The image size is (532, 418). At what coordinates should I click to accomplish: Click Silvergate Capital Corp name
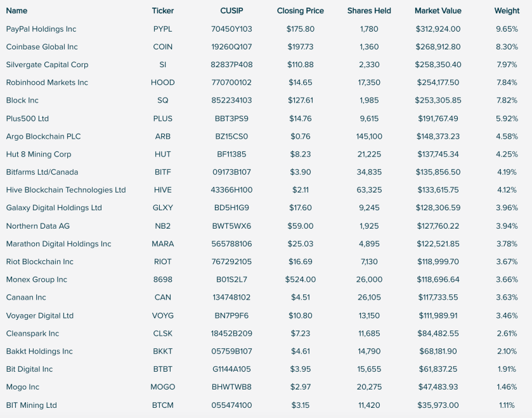pos(47,65)
